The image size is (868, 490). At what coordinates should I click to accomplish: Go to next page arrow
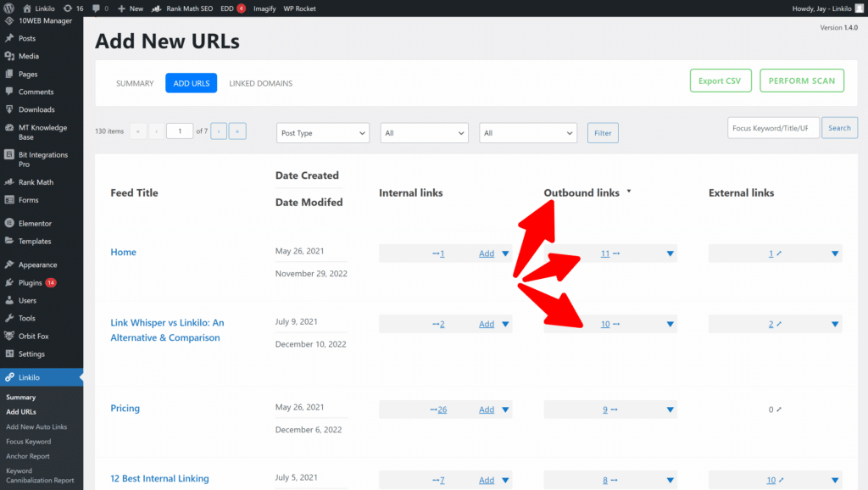pyautogui.click(x=219, y=131)
